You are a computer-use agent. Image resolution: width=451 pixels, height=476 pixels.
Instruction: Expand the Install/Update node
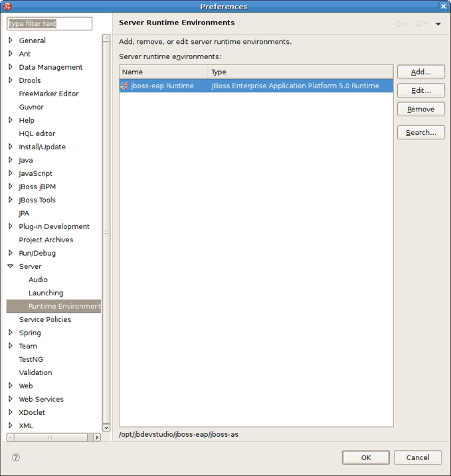pyautogui.click(x=11, y=147)
